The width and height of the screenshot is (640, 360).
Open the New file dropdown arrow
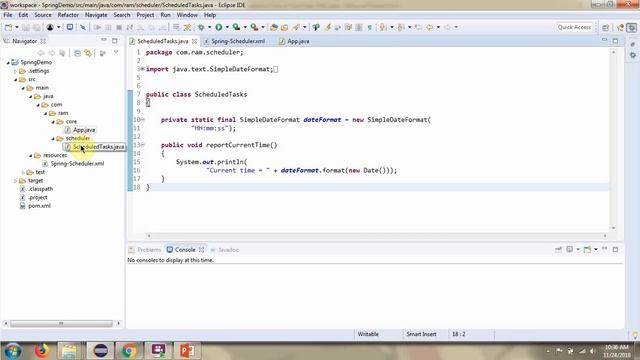coord(17,27)
